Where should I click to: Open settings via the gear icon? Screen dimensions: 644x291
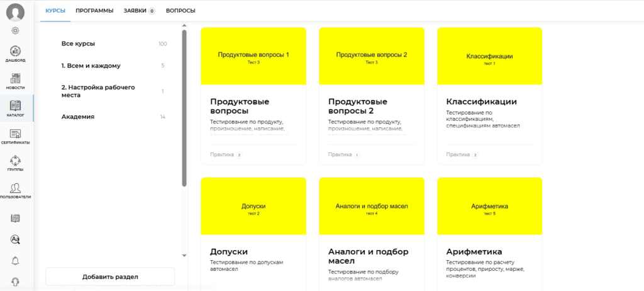(x=15, y=30)
